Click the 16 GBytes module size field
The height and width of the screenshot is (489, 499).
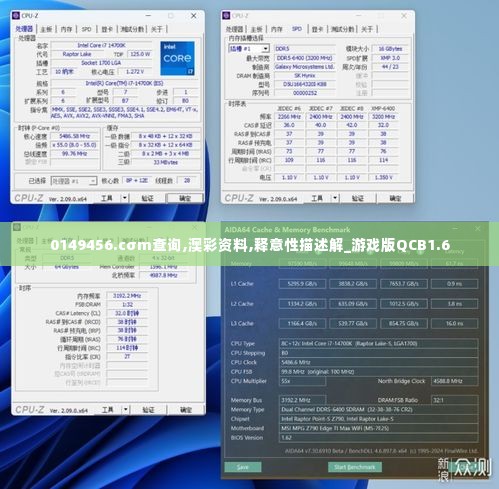pyautogui.click(x=390, y=49)
